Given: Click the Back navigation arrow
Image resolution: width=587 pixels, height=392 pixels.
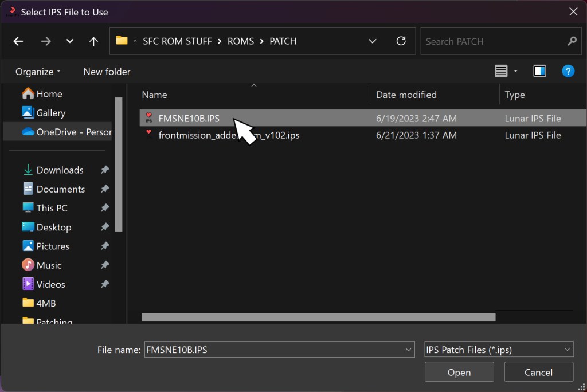Looking at the screenshot, I should point(18,41).
